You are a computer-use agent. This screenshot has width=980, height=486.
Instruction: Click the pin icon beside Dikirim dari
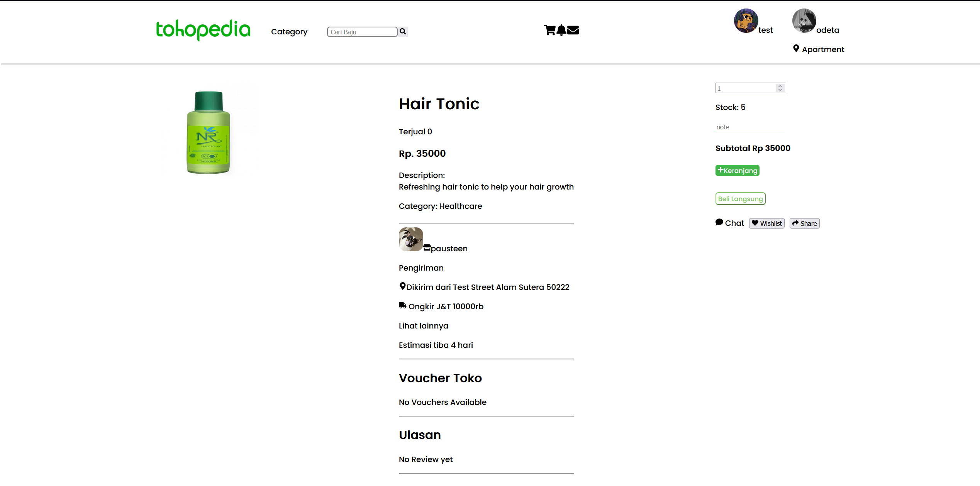(402, 286)
